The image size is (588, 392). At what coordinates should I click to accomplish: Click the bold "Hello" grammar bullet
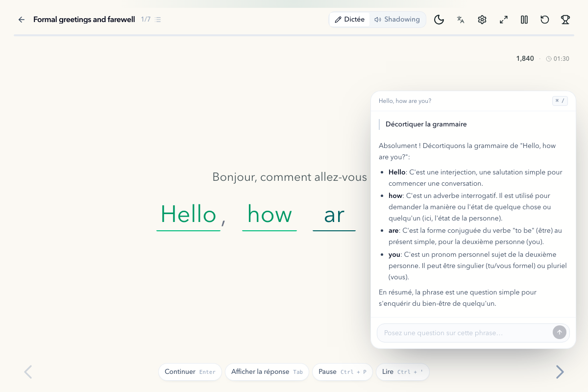click(397, 172)
